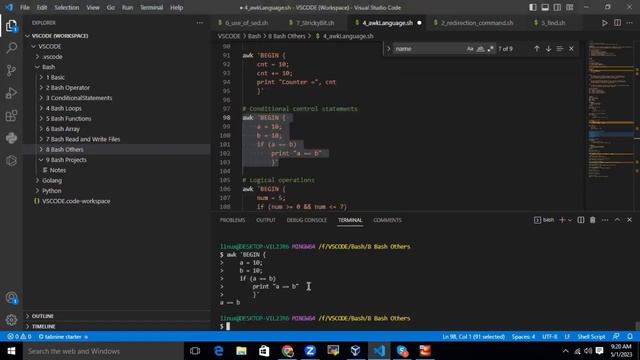Open Explorer panel more actions ellipsis
Viewport: 640px width, 360px height.
[x=200, y=23]
